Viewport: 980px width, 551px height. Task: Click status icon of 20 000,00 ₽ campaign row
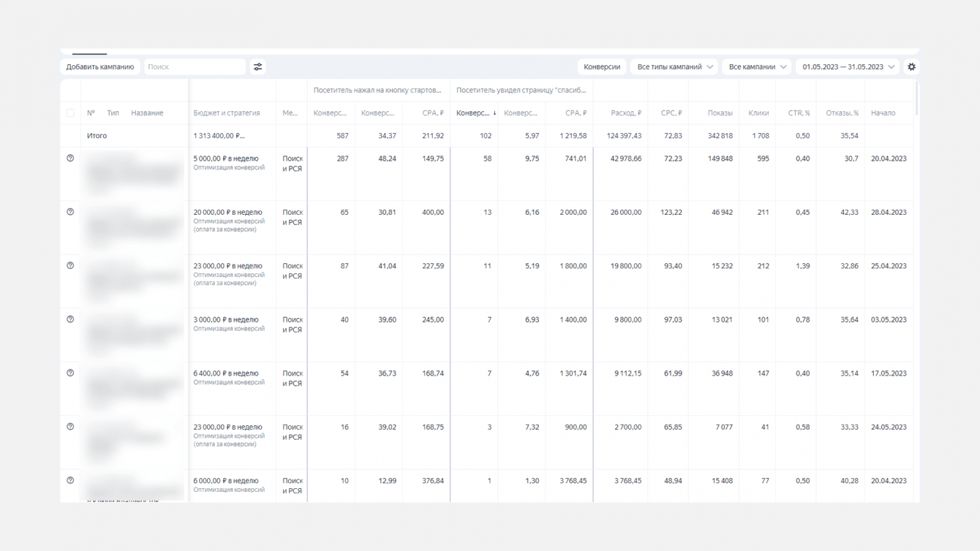[x=70, y=212]
